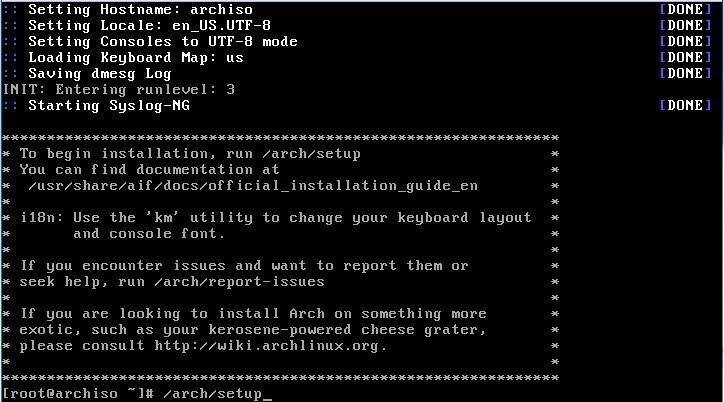Click the 'If you encounter issues' line
724x402 pixels.
coord(244,265)
